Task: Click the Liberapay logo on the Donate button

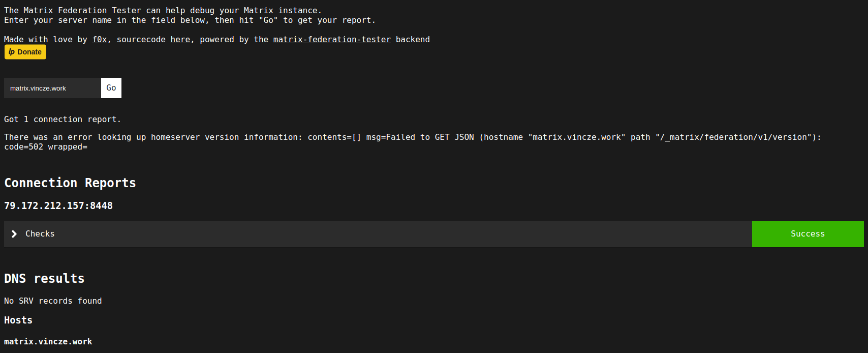Action: (12, 52)
